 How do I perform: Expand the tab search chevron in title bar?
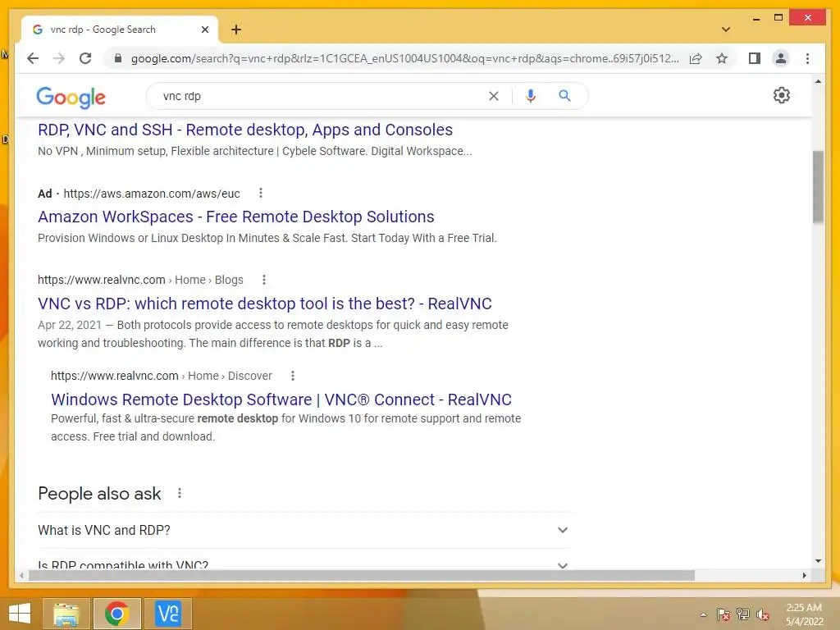725,30
